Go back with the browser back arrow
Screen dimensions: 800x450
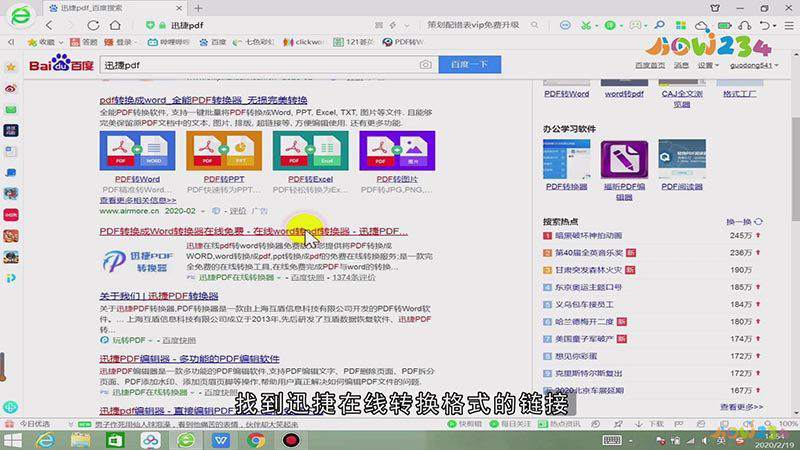tap(49, 24)
